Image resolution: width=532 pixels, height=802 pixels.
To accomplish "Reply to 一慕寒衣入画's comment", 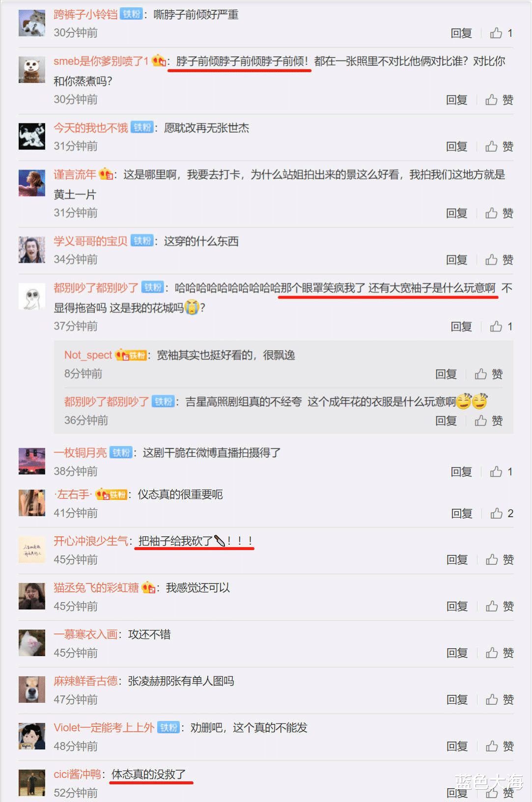I will pos(457,653).
